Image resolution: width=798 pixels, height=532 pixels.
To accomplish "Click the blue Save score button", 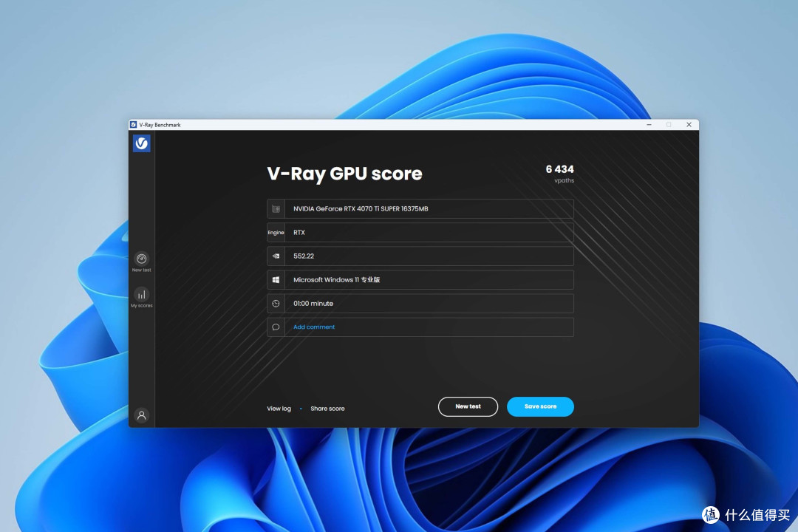I will tap(540, 407).
